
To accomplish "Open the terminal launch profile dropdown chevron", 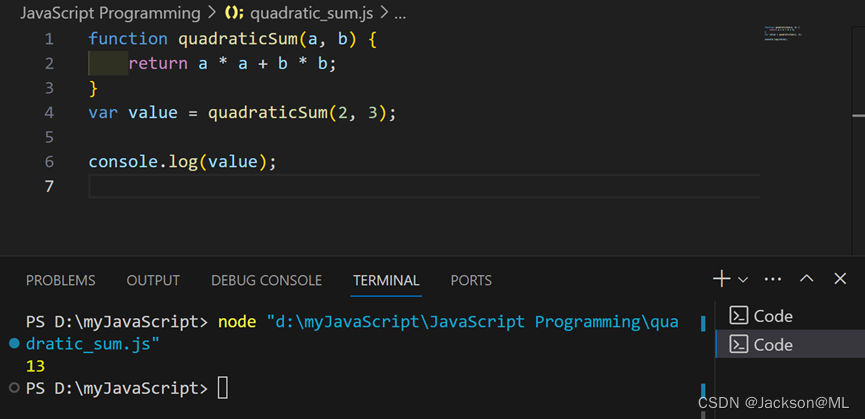I will [x=743, y=280].
